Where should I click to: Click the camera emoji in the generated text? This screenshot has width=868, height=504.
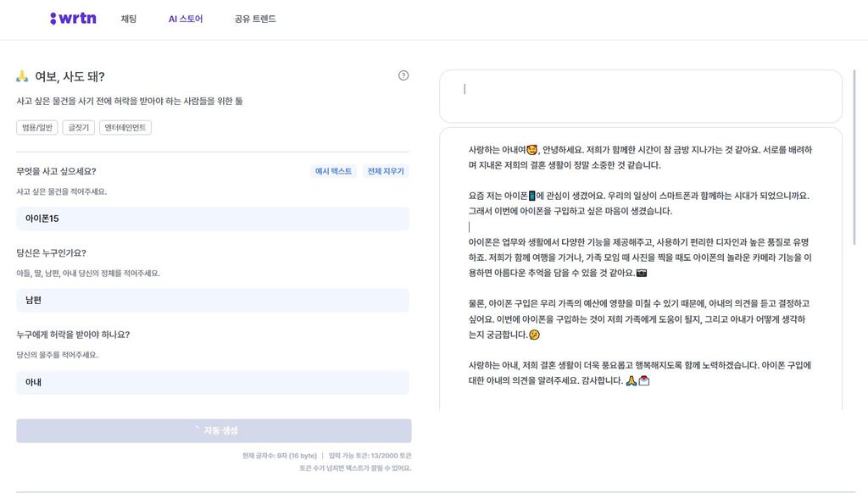pos(642,273)
